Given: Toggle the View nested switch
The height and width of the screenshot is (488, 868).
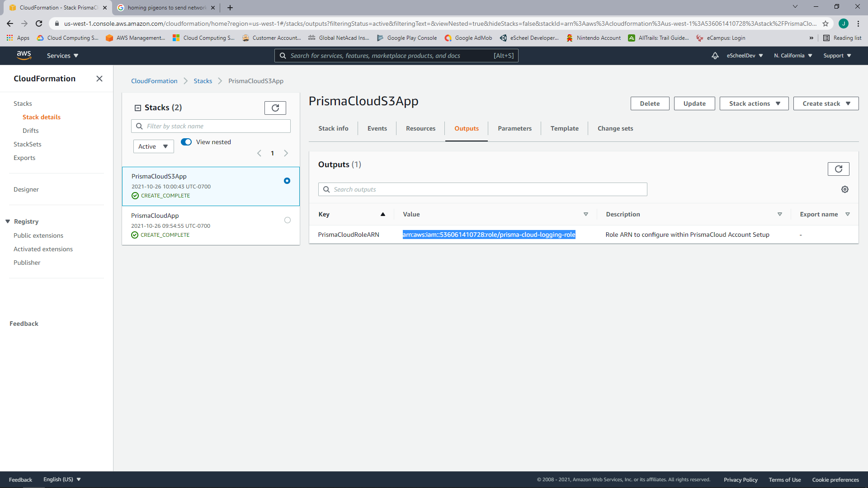Looking at the screenshot, I should (x=186, y=142).
